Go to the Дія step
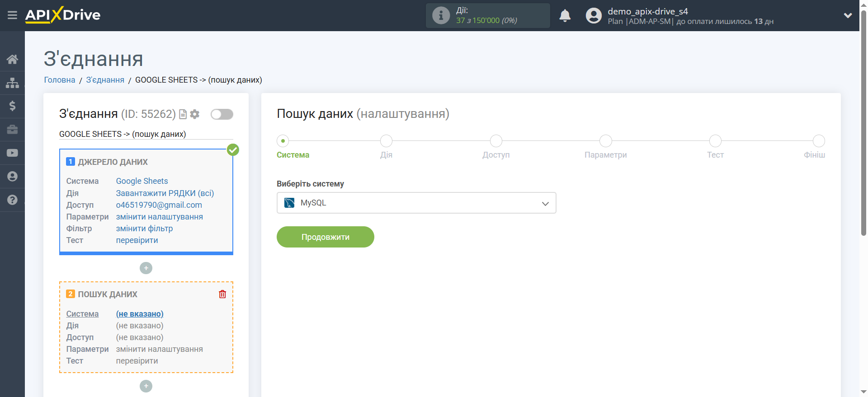 (x=386, y=141)
